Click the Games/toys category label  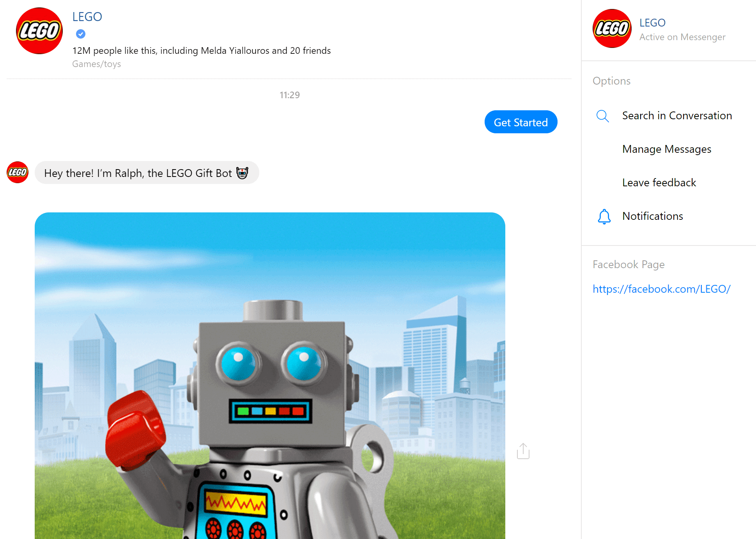pyautogui.click(x=96, y=64)
